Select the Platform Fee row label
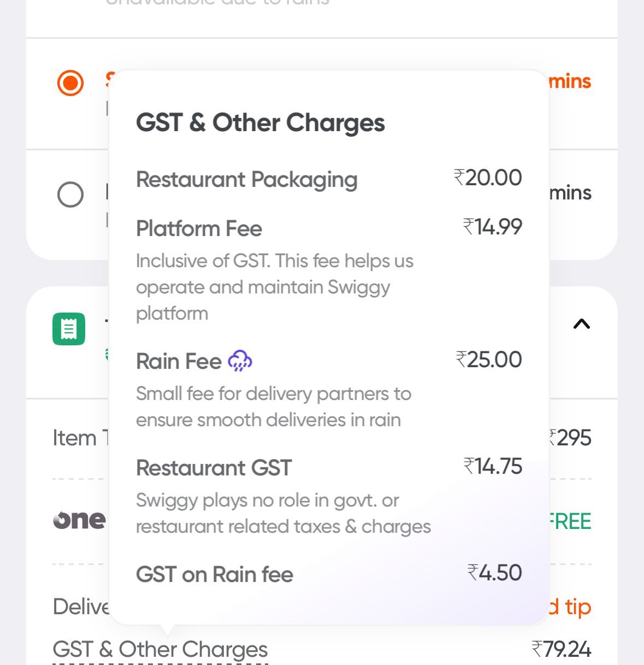 [199, 228]
